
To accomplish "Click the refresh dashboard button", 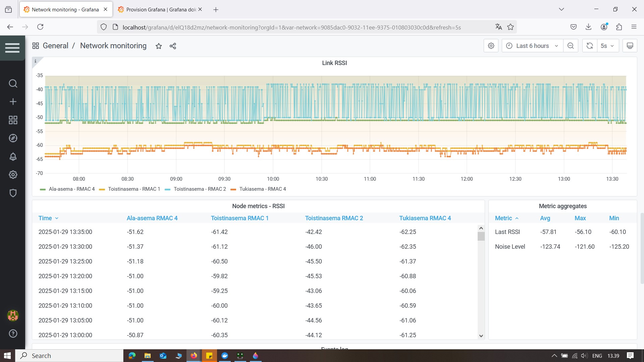I will pyautogui.click(x=590, y=46).
